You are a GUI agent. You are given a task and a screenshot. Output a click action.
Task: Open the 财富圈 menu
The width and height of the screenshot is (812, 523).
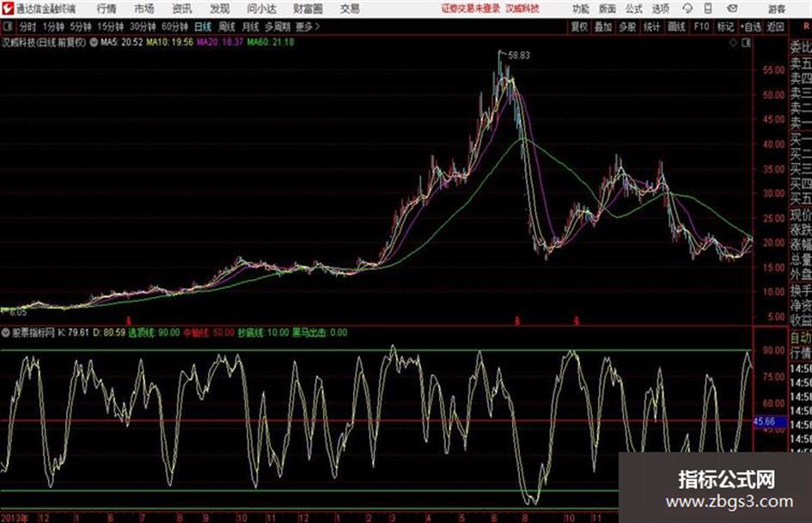pyautogui.click(x=308, y=9)
